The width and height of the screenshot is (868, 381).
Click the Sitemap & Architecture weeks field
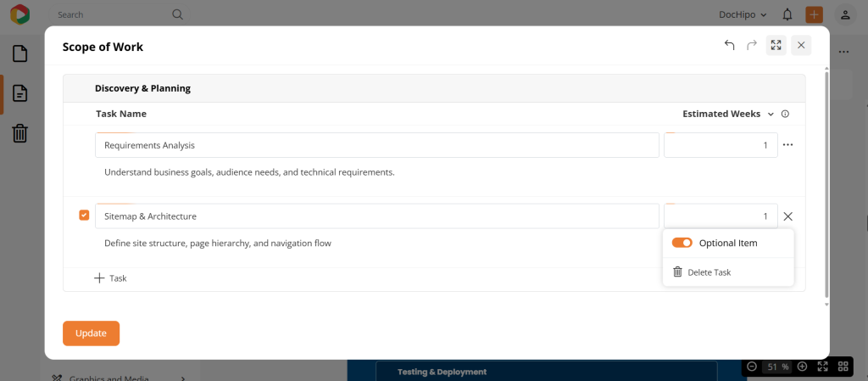[721, 216]
